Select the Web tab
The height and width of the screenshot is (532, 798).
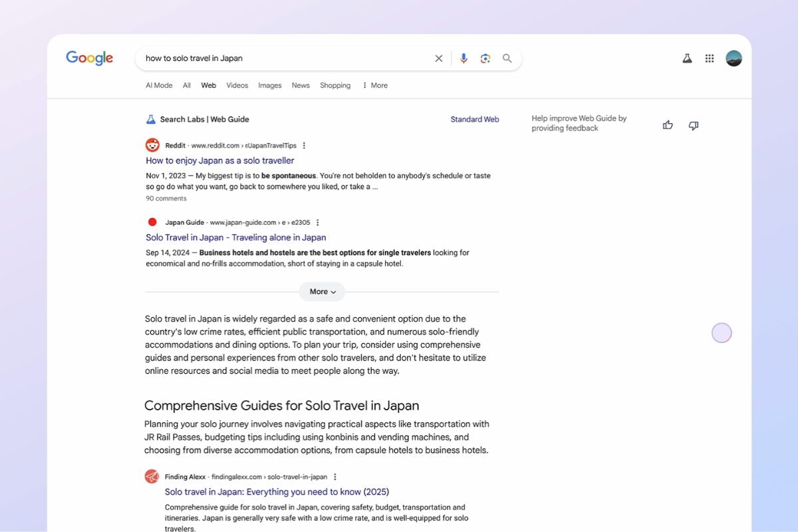tap(209, 85)
